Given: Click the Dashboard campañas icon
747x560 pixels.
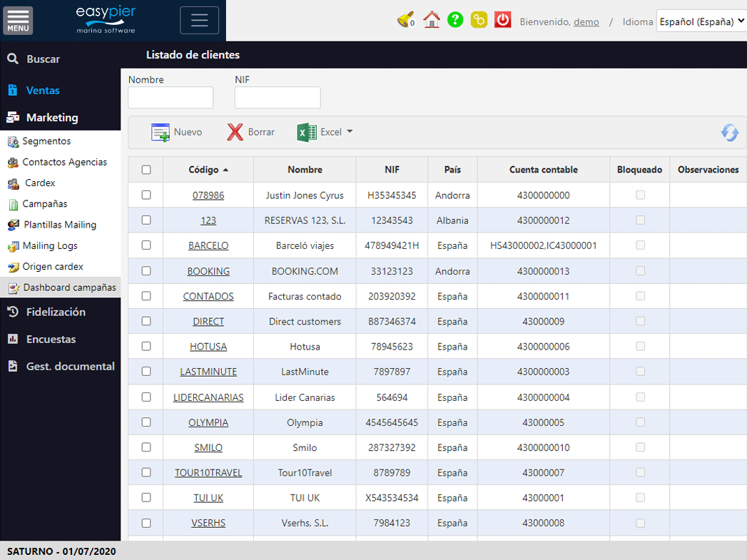Looking at the screenshot, I should (x=14, y=288).
